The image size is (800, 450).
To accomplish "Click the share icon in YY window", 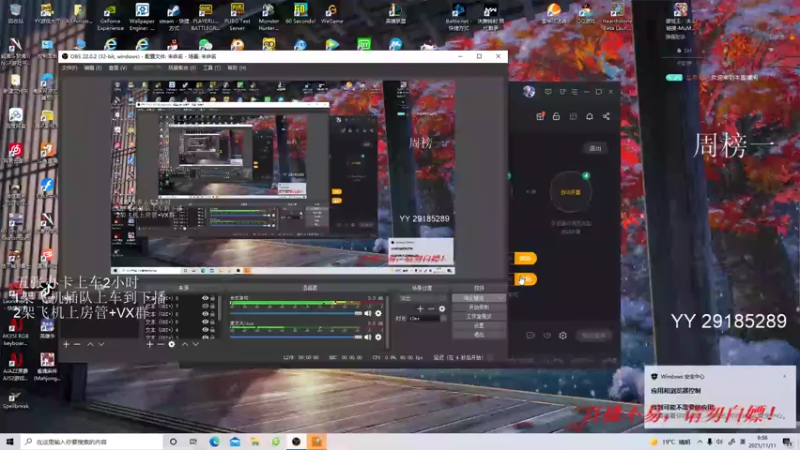I will 606,116.
